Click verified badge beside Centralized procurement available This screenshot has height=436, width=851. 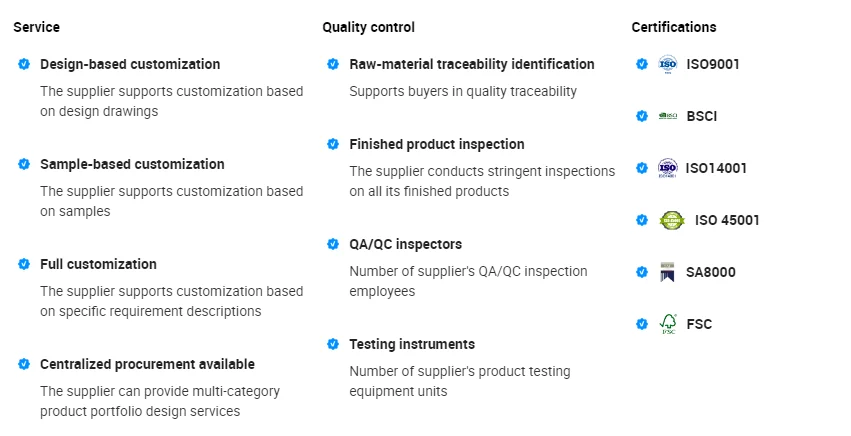(x=24, y=364)
